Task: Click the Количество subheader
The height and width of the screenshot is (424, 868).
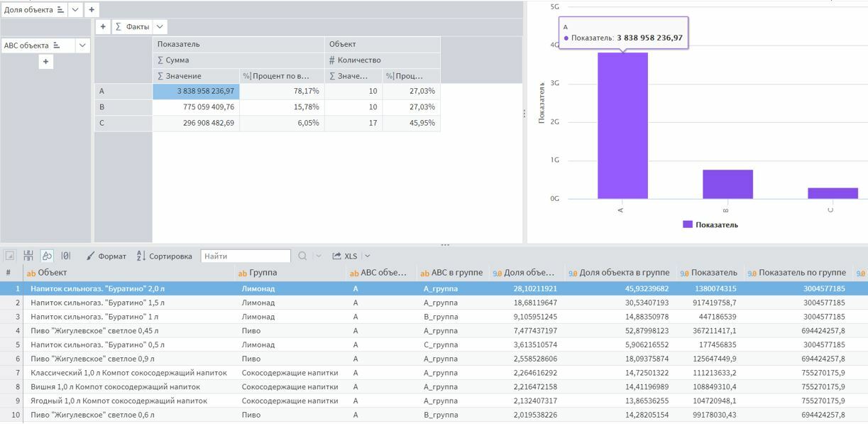Action: (383, 60)
